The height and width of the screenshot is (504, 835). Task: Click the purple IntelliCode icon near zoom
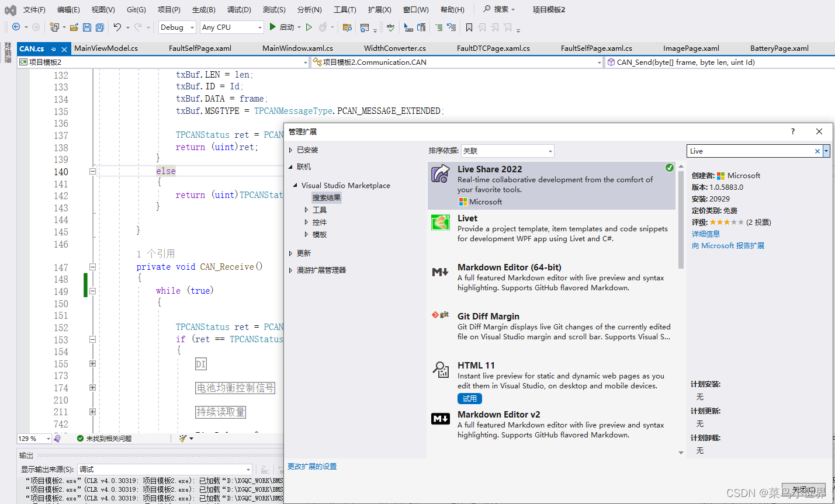pyautogui.click(x=57, y=438)
